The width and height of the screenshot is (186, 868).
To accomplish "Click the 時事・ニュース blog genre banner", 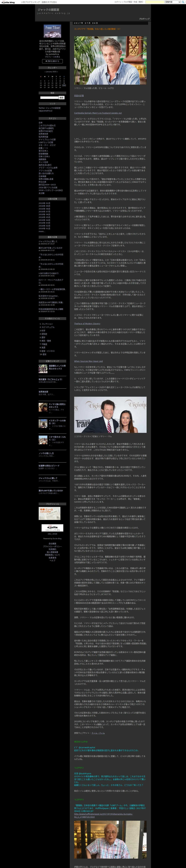I will 50,514.
